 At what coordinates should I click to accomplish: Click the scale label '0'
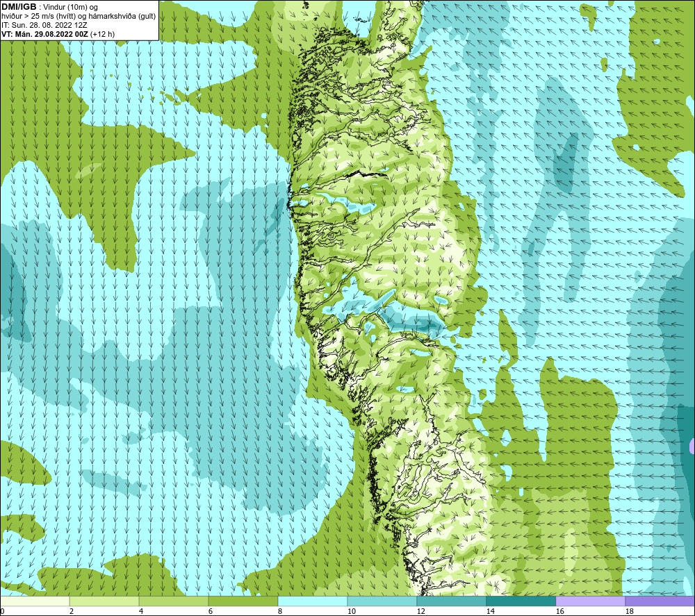click(x=2, y=612)
